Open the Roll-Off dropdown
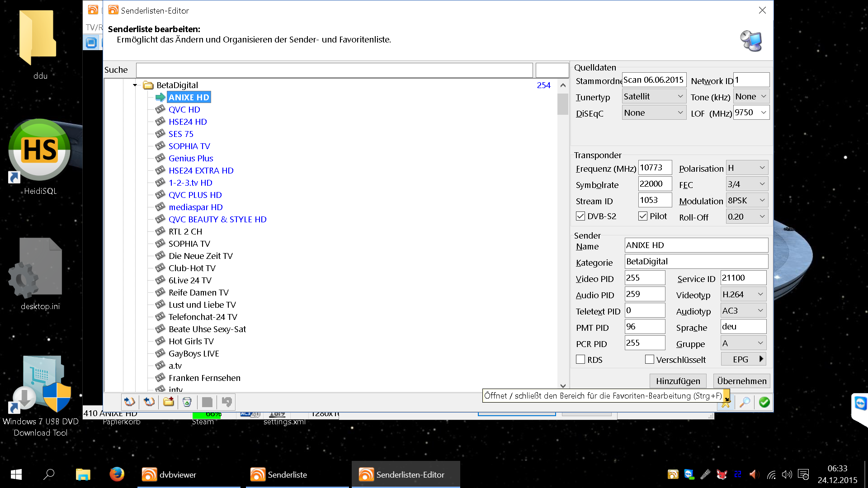 747,216
